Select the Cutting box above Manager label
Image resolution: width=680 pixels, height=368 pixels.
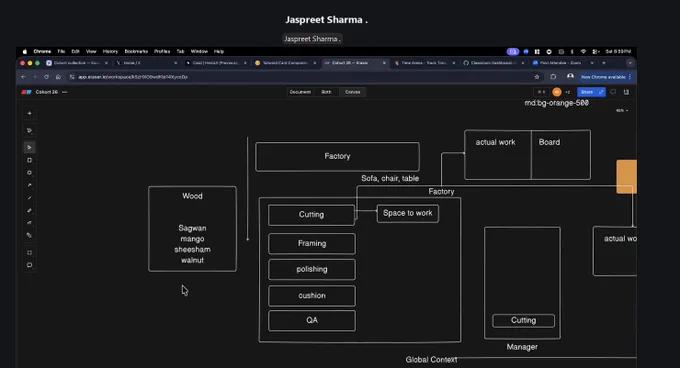pos(523,321)
